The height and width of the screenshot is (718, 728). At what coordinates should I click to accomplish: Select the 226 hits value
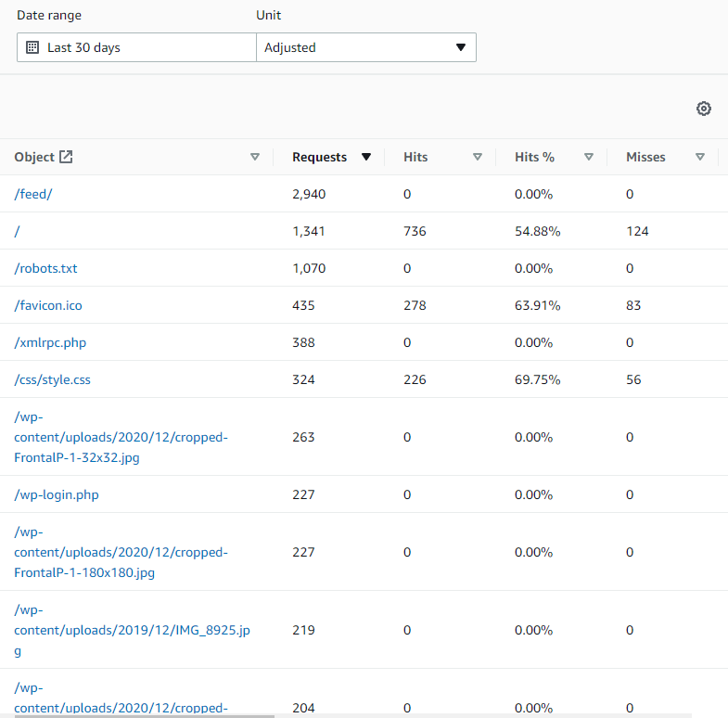point(415,379)
